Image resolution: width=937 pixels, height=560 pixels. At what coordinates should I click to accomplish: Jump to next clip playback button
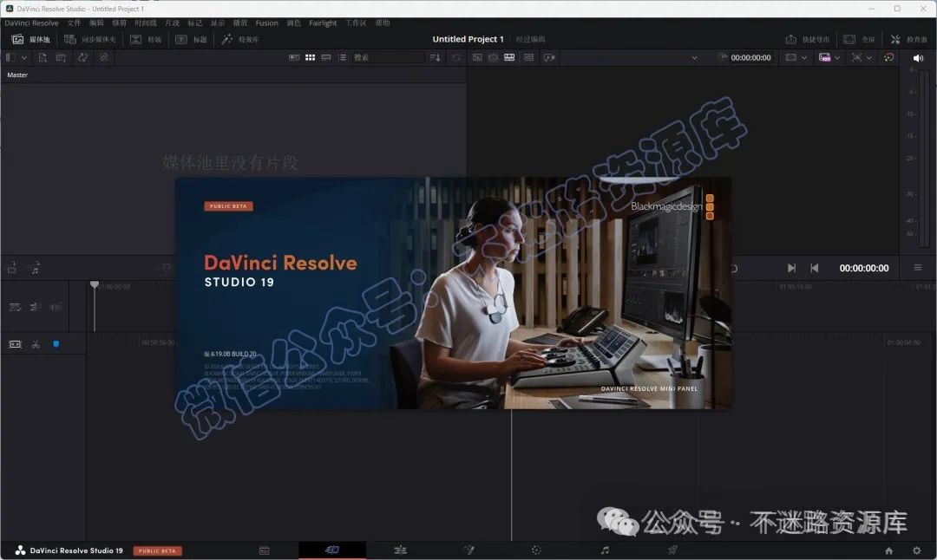click(x=791, y=268)
